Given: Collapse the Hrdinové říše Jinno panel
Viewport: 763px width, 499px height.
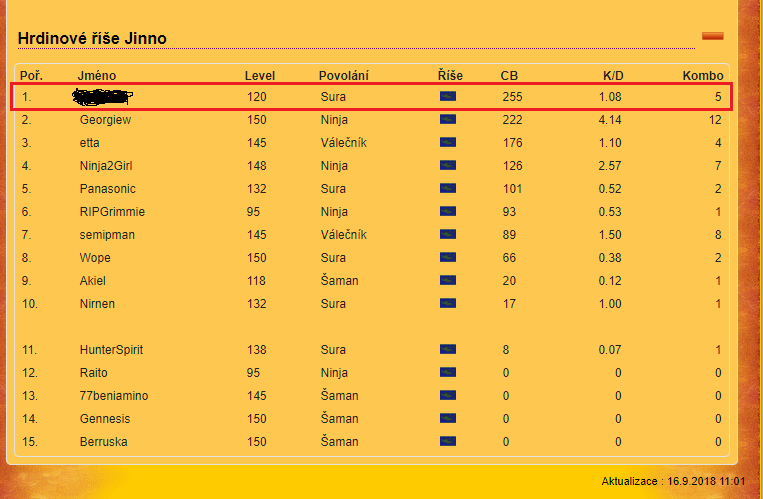Looking at the screenshot, I should pos(712,36).
